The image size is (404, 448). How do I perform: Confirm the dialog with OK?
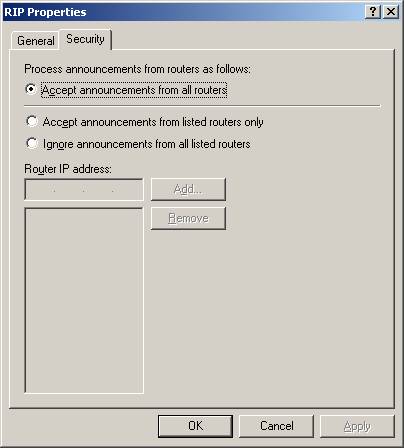(195, 426)
